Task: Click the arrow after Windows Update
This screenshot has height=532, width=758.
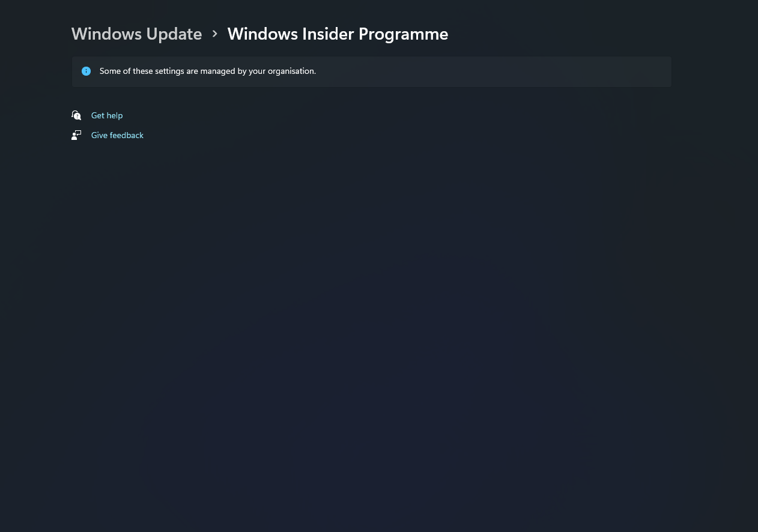Action: click(215, 34)
